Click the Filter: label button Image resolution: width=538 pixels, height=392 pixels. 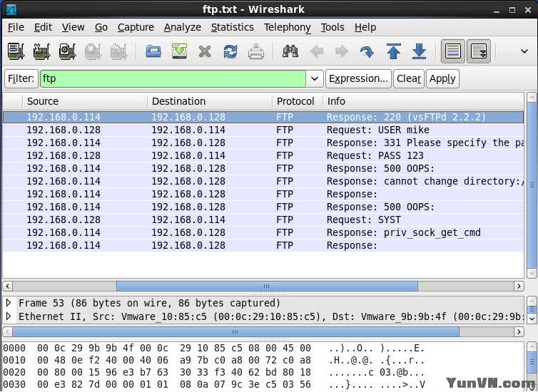tap(21, 79)
